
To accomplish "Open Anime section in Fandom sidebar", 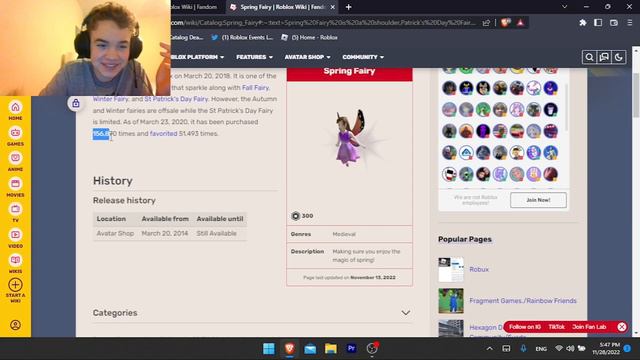I will point(15,162).
